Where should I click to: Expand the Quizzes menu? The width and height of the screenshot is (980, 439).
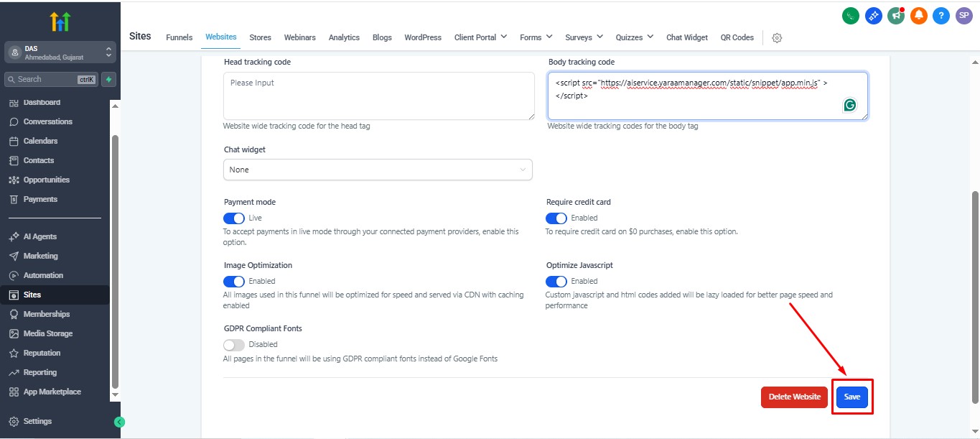(635, 37)
